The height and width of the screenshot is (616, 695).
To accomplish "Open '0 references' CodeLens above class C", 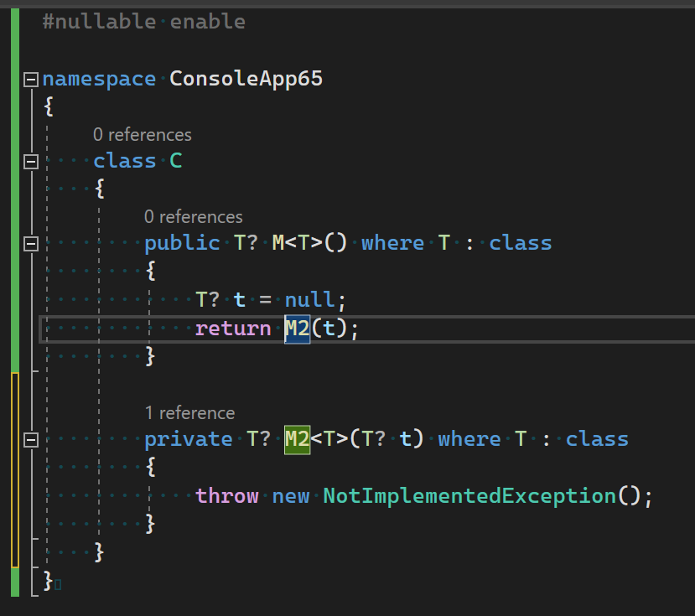I will [x=143, y=135].
